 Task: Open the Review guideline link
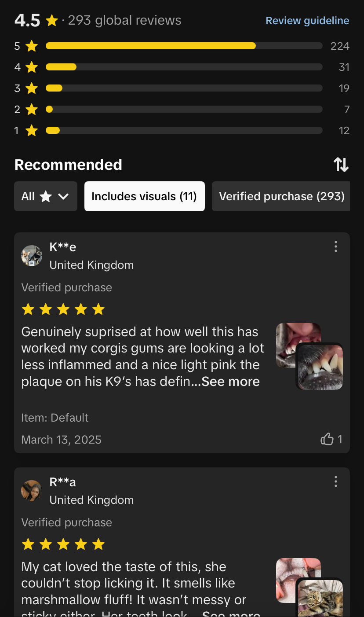pos(307,21)
